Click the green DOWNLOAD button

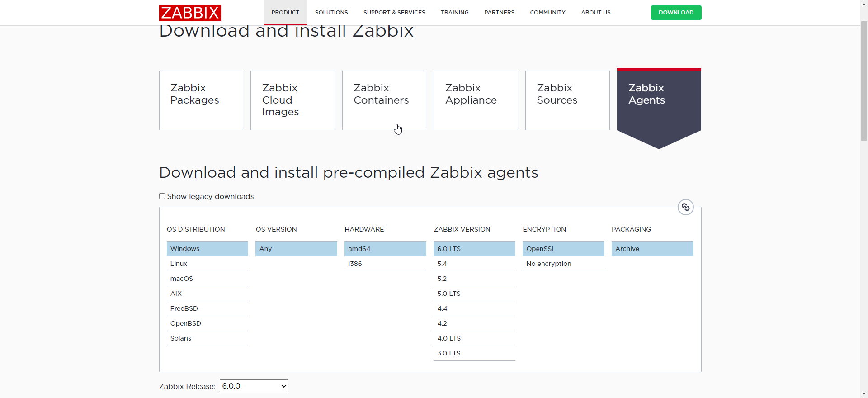(676, 13)
